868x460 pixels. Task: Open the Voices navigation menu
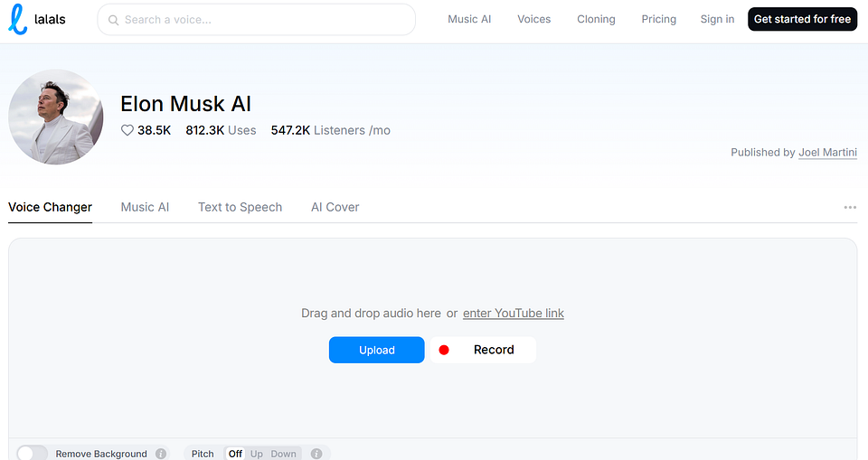[534, 19]
